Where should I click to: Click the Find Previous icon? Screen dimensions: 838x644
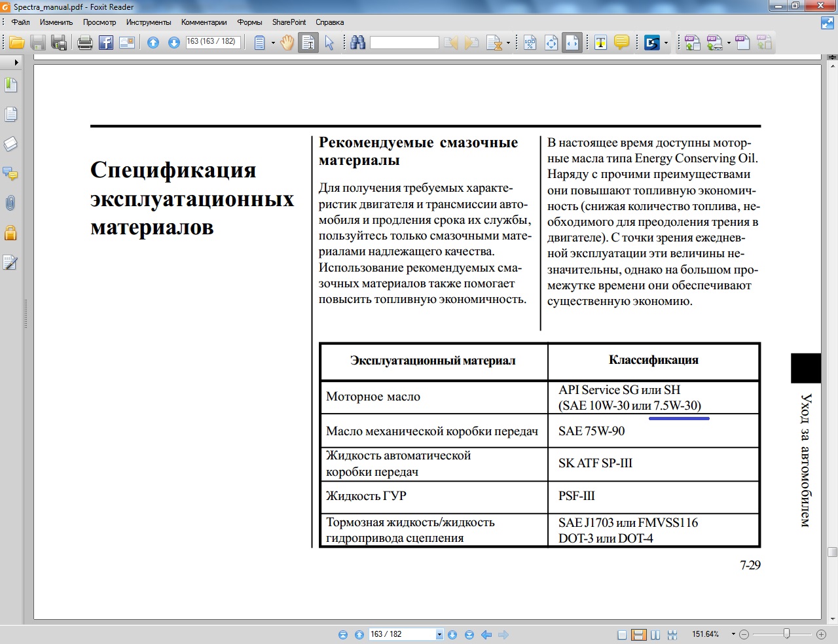pyautogui.click(x=451, y=43)
